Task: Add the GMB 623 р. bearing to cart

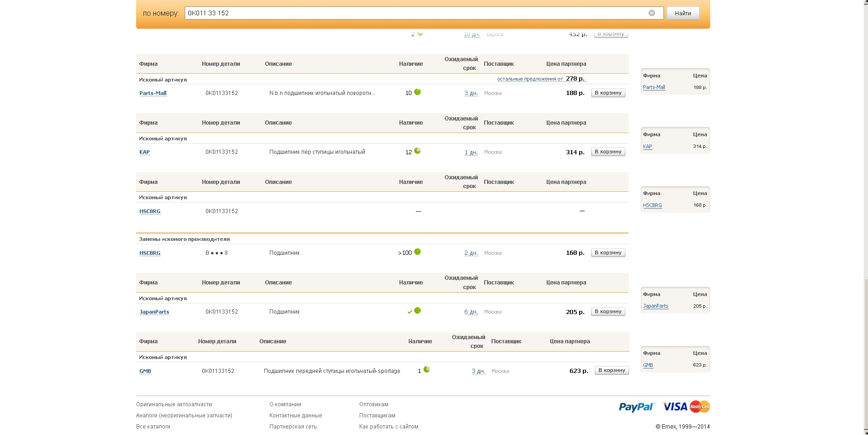Action: tap(612, 371)
